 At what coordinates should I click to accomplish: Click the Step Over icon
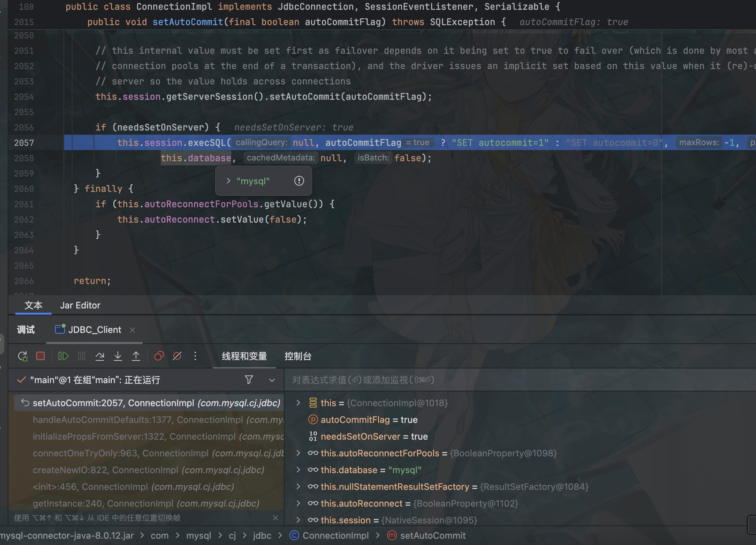click(x=100, y=356)
